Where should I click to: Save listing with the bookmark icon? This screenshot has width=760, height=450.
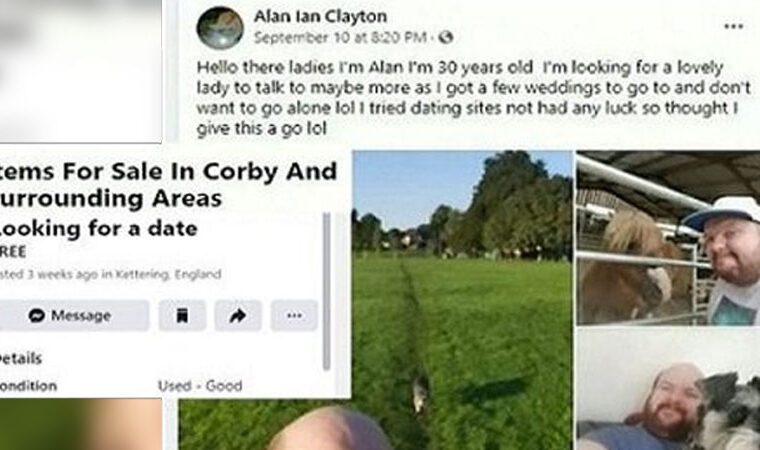[x=182, y=316]
